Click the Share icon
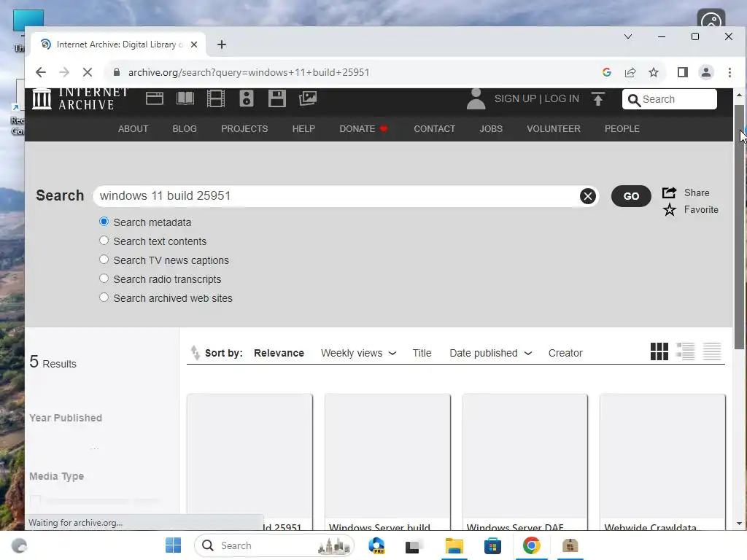747x560 pixels. point(670,192)
